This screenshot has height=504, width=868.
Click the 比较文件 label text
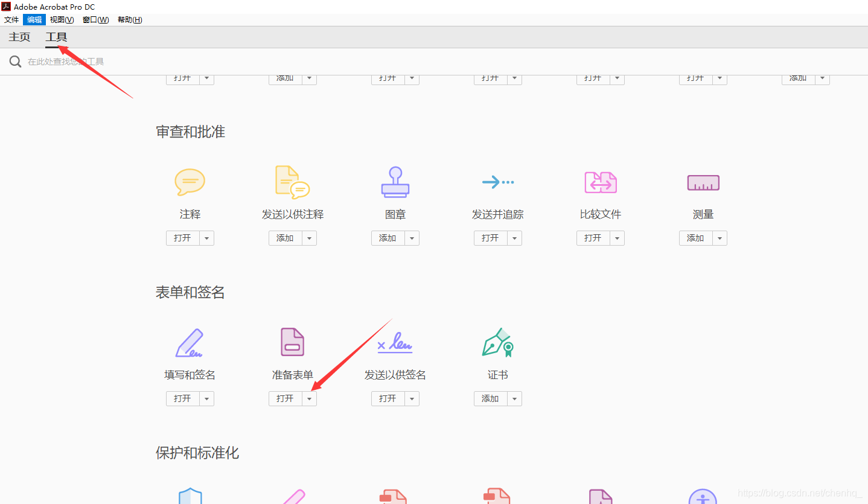601,214
